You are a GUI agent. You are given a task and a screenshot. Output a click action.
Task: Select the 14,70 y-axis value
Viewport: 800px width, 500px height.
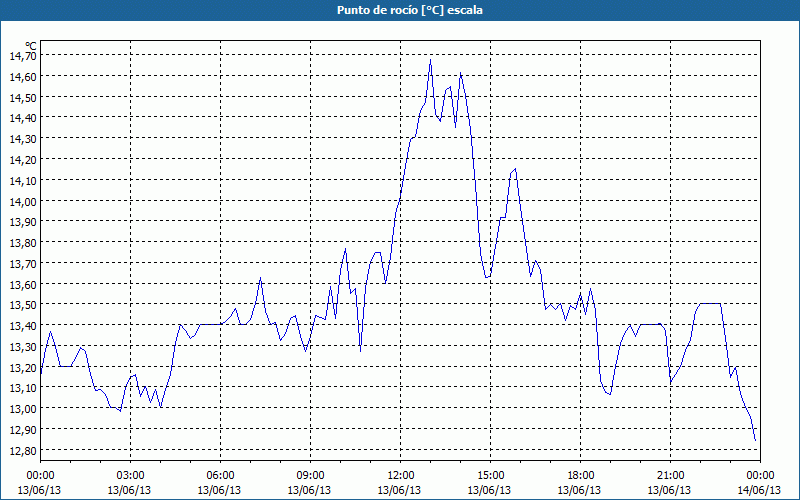(23, 56)
